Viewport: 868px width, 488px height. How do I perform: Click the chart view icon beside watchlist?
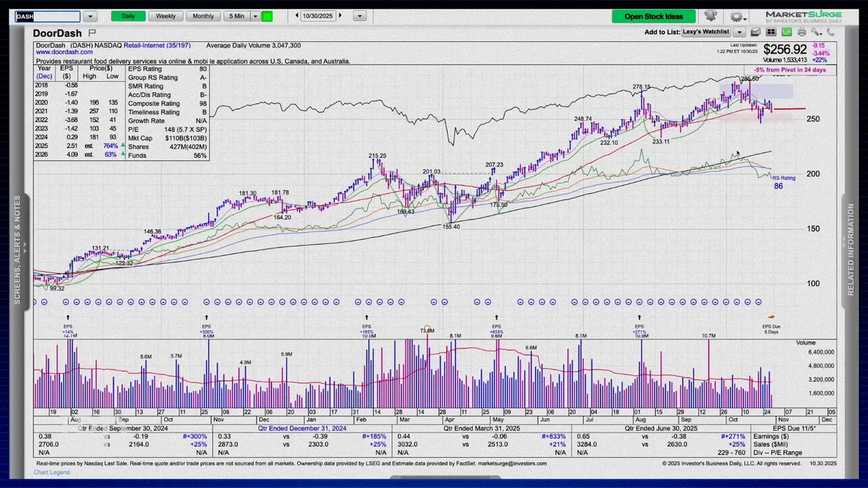756,32
